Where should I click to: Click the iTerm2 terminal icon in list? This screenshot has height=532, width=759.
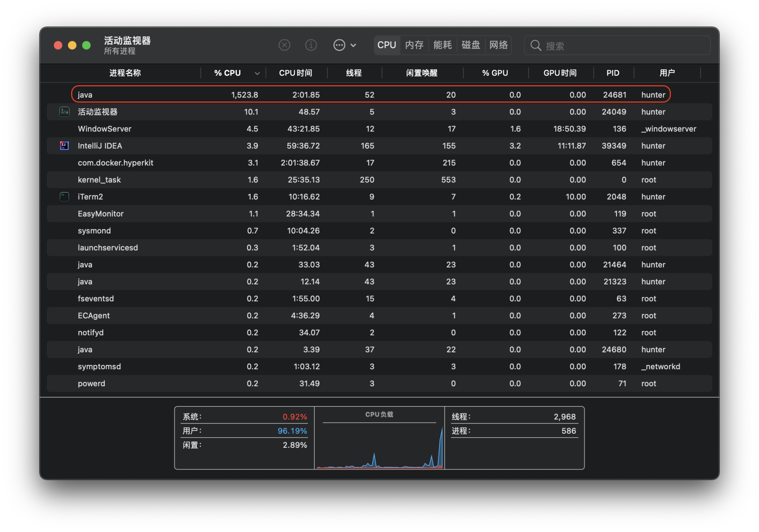(x=64, y=197)
